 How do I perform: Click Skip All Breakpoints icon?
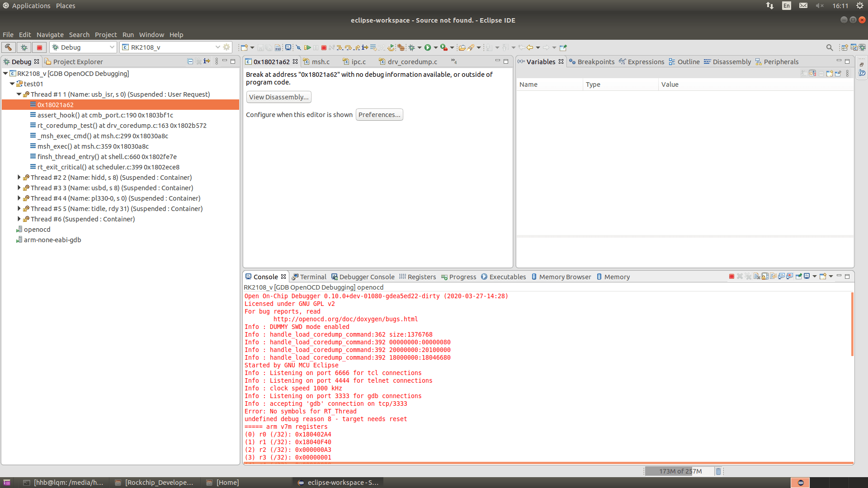point(298,47)
